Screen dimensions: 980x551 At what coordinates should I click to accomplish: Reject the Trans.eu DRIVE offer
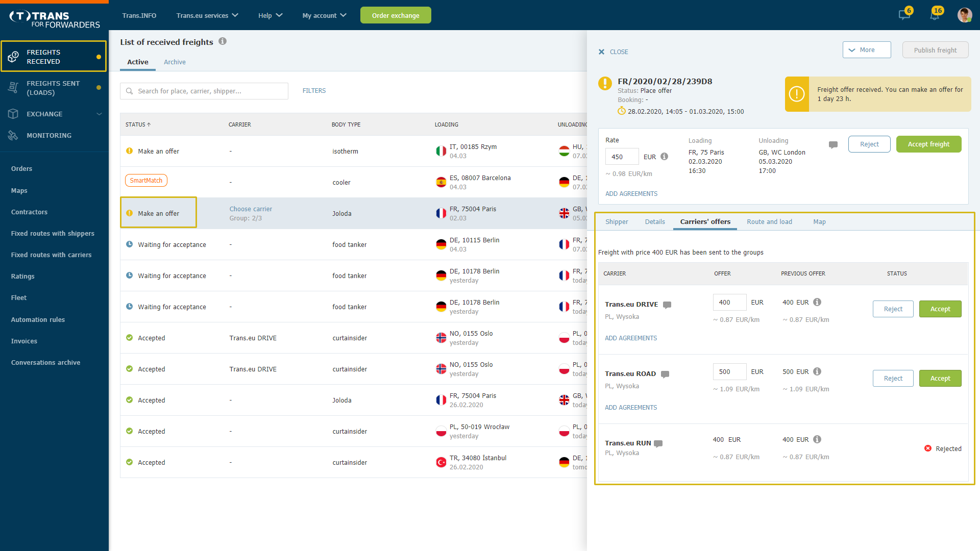point(893,309)
